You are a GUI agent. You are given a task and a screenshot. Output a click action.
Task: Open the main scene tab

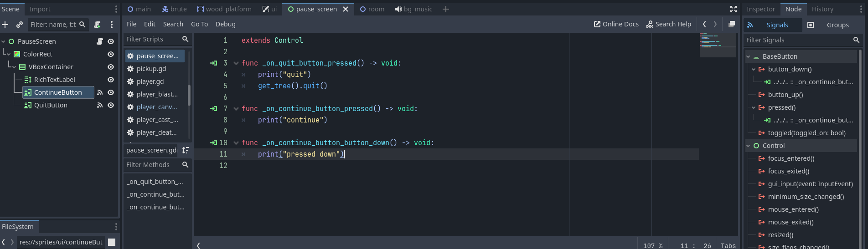tap(139, 9)
